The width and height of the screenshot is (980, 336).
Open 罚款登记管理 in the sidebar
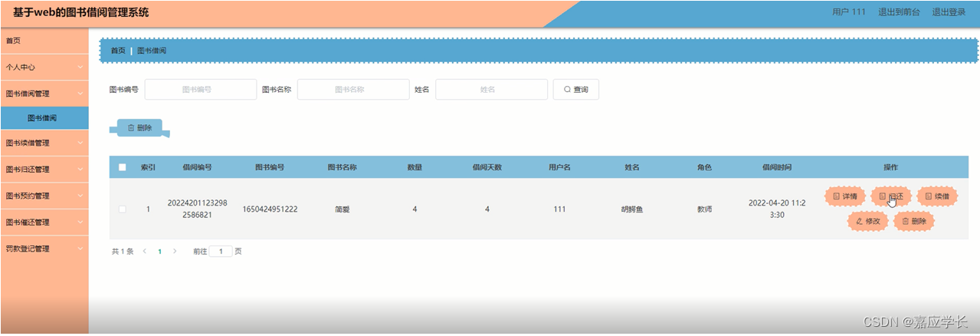(44, 249)
